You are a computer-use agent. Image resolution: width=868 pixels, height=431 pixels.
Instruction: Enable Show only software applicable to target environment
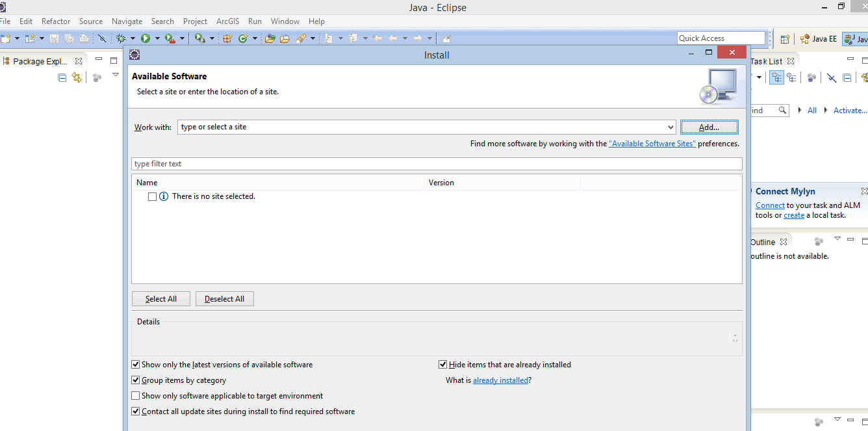[135, 395]
